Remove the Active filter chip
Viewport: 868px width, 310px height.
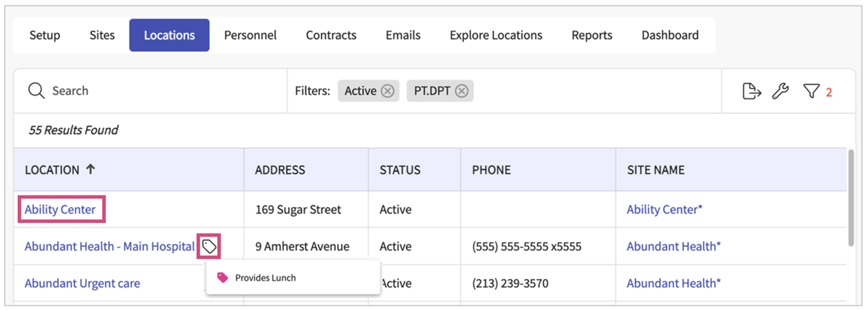pyautogui.click(x=387, y=91)
